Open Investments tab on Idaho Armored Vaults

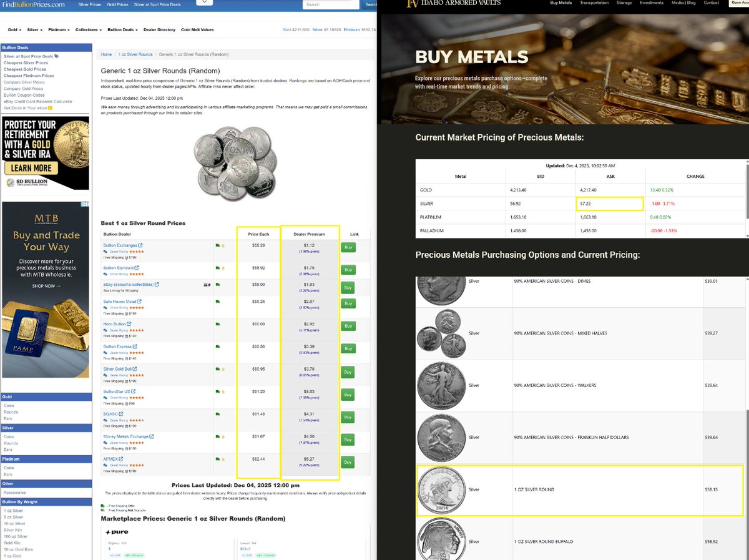point(652,2)
